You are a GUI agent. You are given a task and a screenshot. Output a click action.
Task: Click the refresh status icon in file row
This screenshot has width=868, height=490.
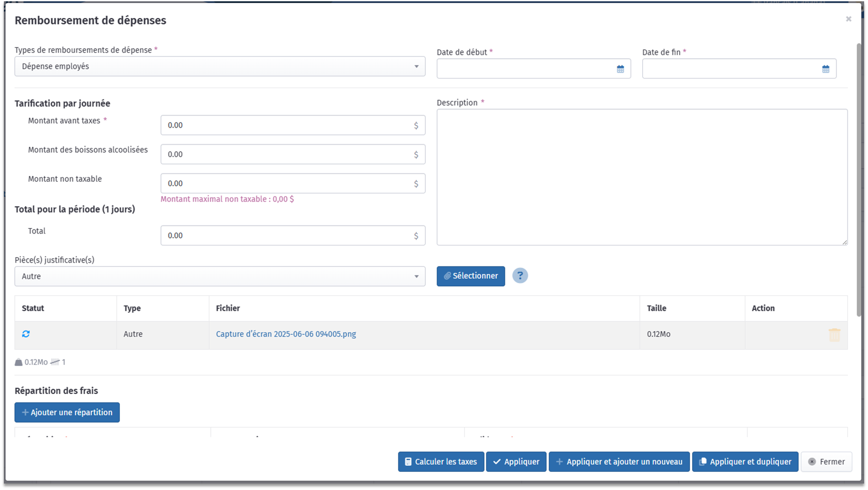(x=26, y=334)
